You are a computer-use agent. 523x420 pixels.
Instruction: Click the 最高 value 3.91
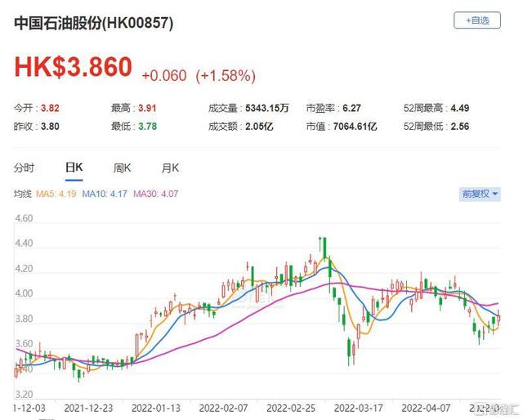click(x=147, y=108)
